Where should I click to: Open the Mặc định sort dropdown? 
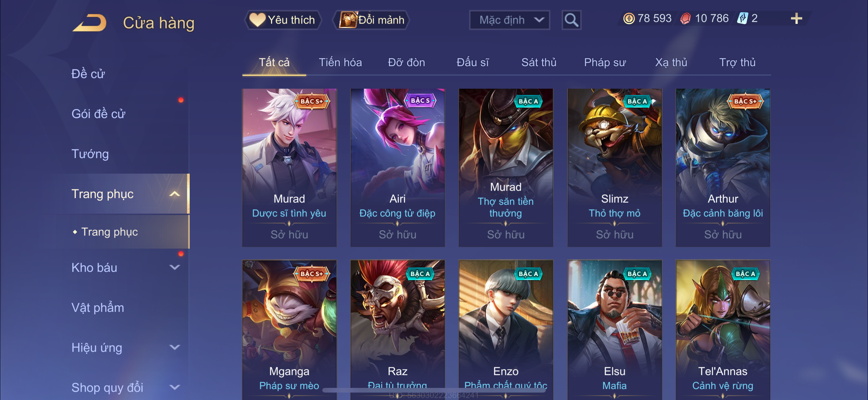click(509, 20)
